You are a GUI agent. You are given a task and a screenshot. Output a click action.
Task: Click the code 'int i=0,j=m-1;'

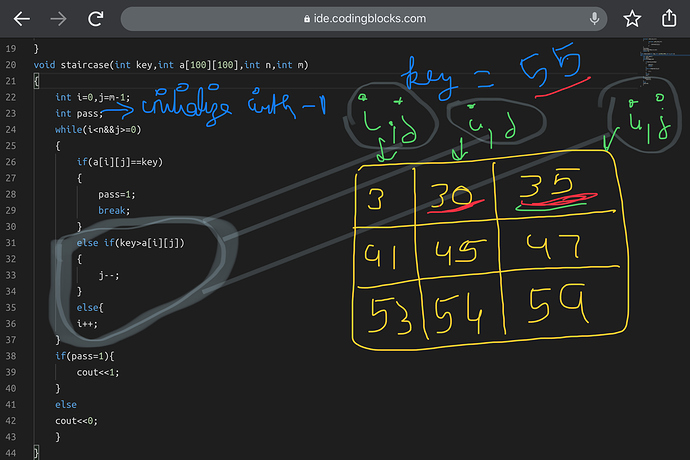point(92,97)
